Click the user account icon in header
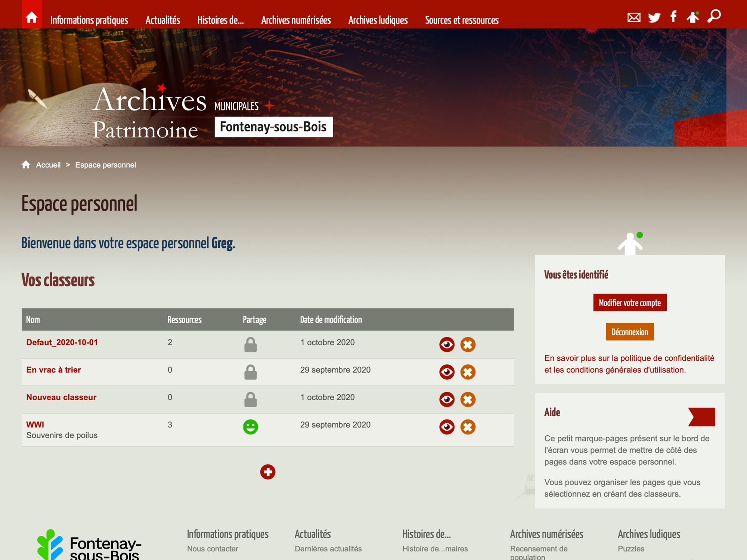 pyautogui.click(x=693, y=17)
